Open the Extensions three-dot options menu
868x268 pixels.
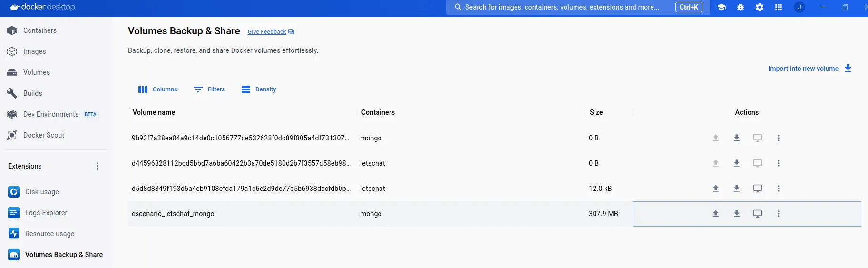tap(98, 166)
